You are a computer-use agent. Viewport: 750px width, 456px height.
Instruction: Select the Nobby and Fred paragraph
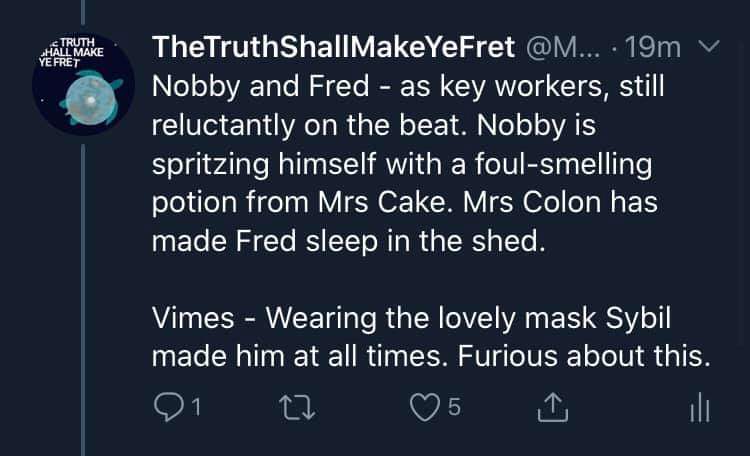pos(408,164)
